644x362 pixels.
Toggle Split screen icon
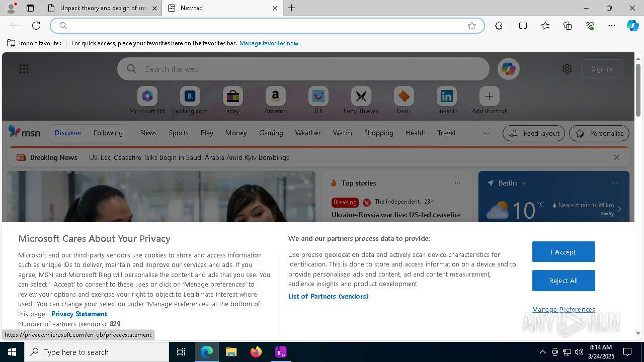tap(523, 26)
